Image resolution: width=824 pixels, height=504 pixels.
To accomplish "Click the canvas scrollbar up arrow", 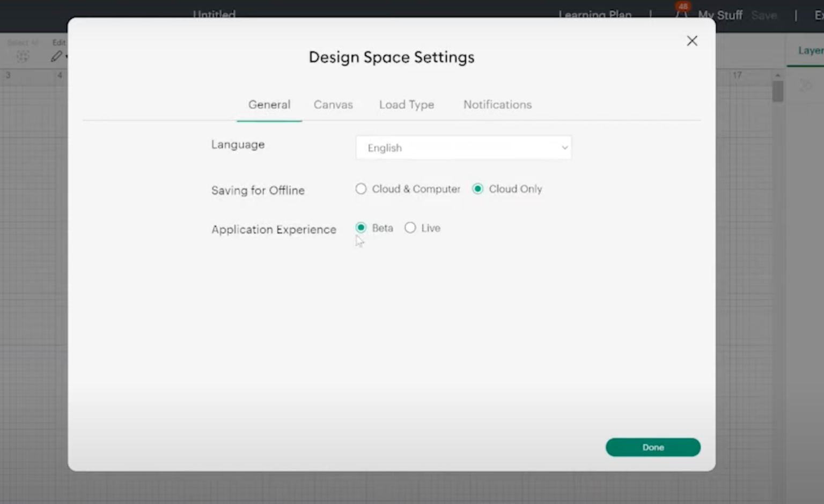I will coord(777,76).
